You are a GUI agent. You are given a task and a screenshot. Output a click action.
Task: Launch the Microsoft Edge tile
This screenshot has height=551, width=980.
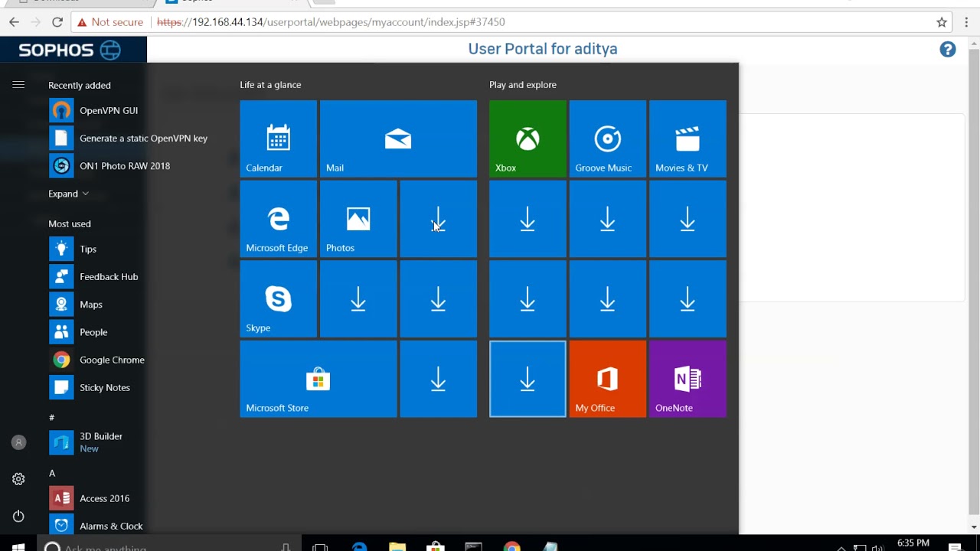point(278,219)
